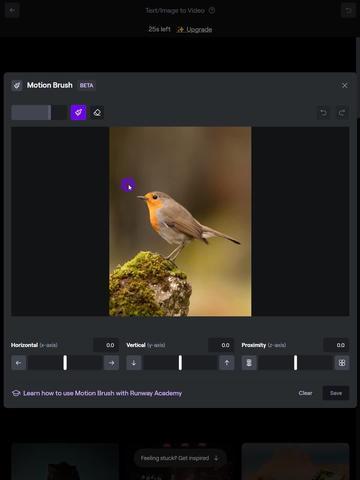Select the eraser tool
The width and height of the screenshot is (360, 480).
coord(97,113)
